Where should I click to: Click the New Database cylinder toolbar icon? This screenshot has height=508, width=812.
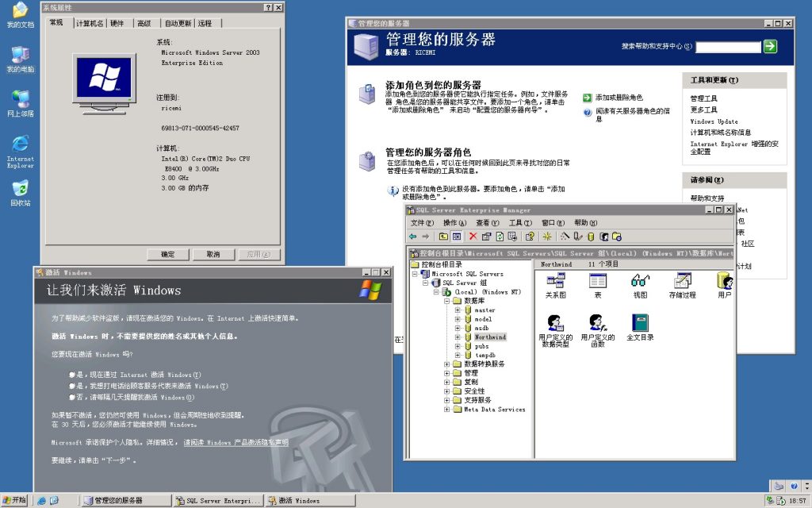pyautogui.click(x=590, y=237)
